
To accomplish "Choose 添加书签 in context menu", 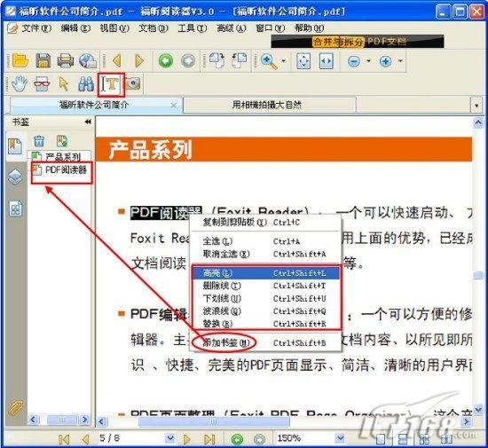I will point(265,342).
